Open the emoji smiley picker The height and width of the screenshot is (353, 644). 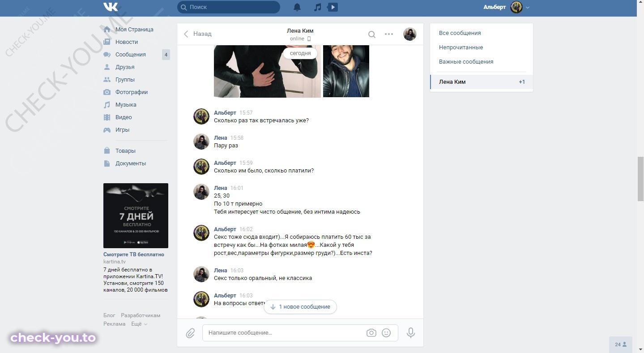pos(386,333)
